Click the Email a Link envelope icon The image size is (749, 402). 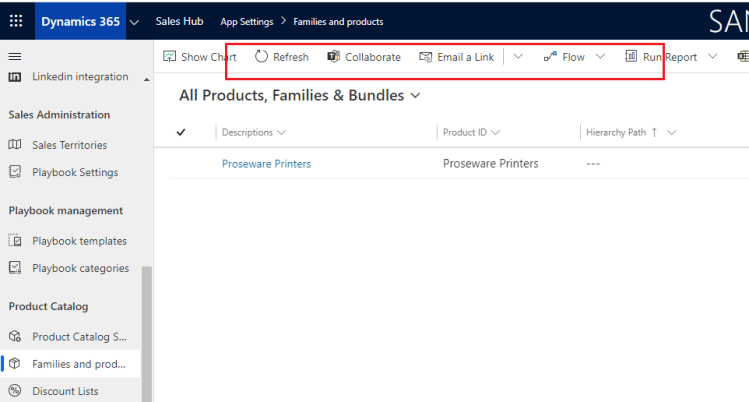tap(426, 57)
